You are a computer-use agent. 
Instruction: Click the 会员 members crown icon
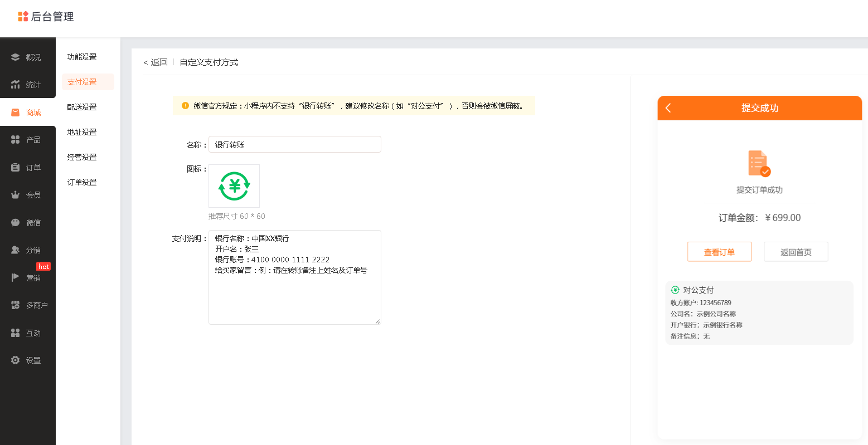pyautogui.click(x=16, y=195)
